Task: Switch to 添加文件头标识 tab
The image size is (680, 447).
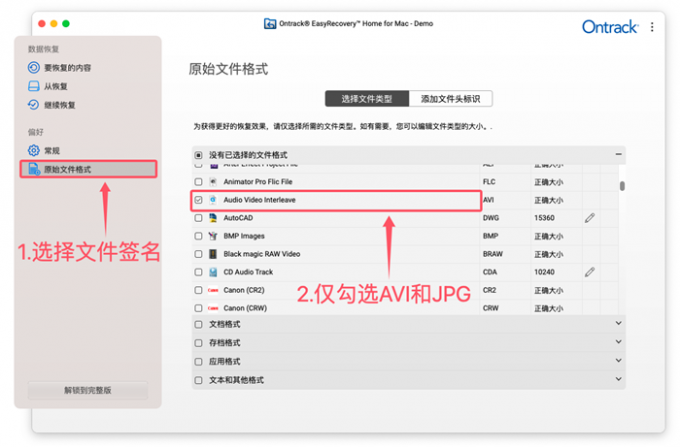Action: tap(451, 99)
